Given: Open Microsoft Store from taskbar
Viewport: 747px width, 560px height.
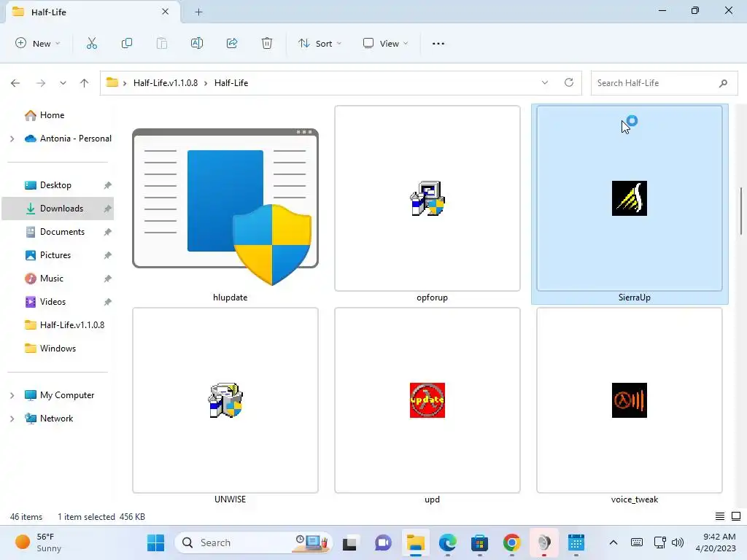Looking at the screenshot, I should click(x=479, y=542).
